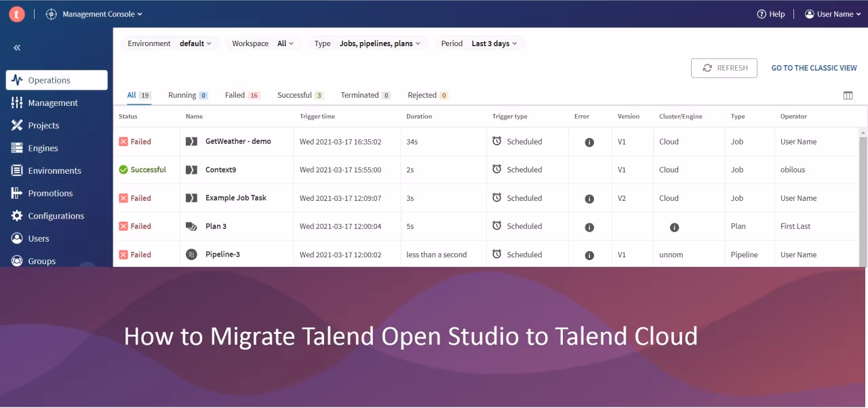Open the table column chooser icon
Image resolution: width=868 pixels, height=408 pixels.
(x=848, y=96)
